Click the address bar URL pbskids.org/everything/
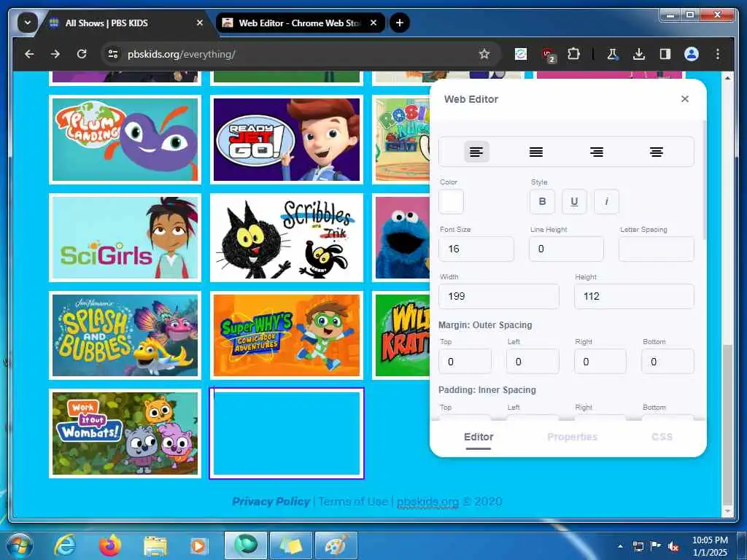Viewport: 747px width, 560px height. tap(181, 54)
